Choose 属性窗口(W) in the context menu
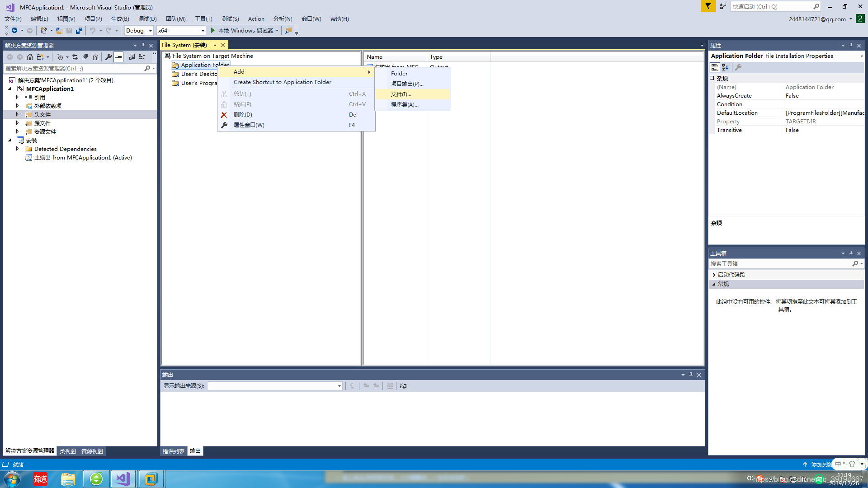This screenshot has height=488, width=868. click(296, 125)
